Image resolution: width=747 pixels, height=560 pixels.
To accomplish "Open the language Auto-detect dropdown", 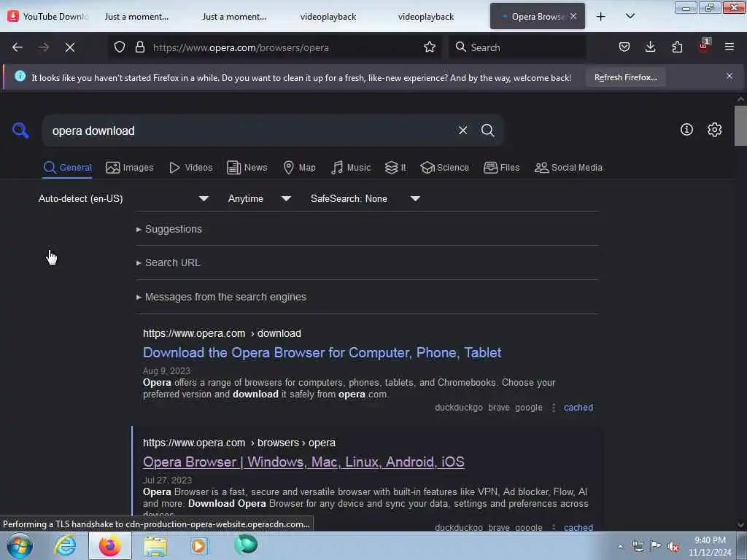I will pyautogui.click(x=124, y=198).
